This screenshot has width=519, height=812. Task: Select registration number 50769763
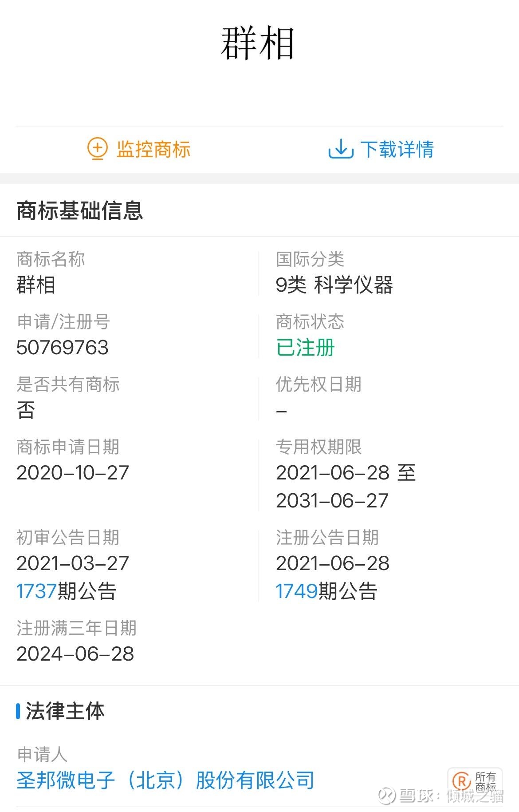click(63, 348)
